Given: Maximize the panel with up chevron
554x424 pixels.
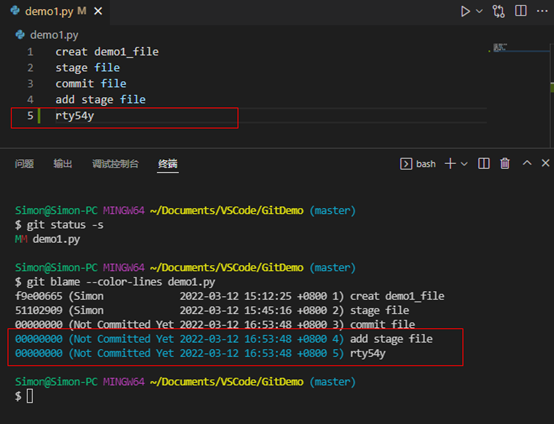Looking at the screenshot, I should 527,163.
